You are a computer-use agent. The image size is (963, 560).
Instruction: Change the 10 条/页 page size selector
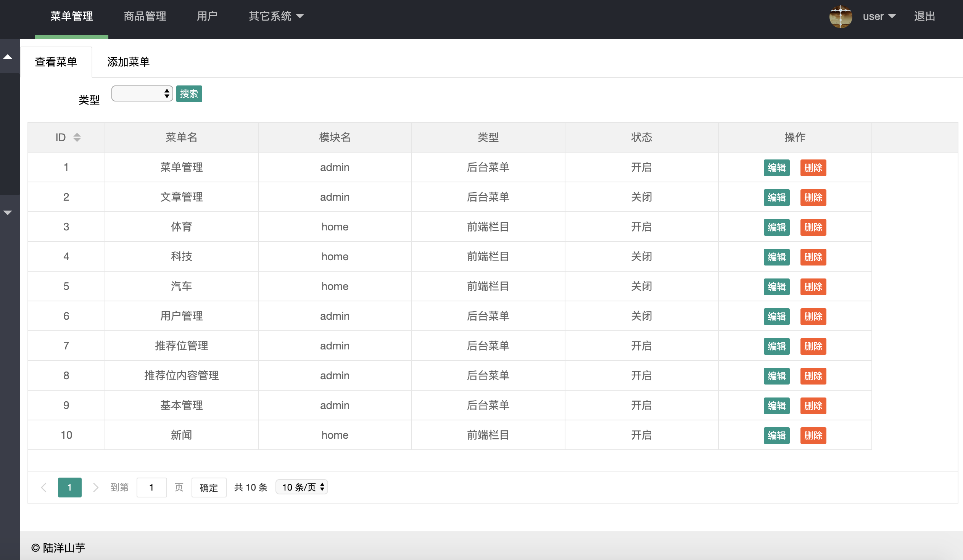pyautogui.click(x=302, y=487)
